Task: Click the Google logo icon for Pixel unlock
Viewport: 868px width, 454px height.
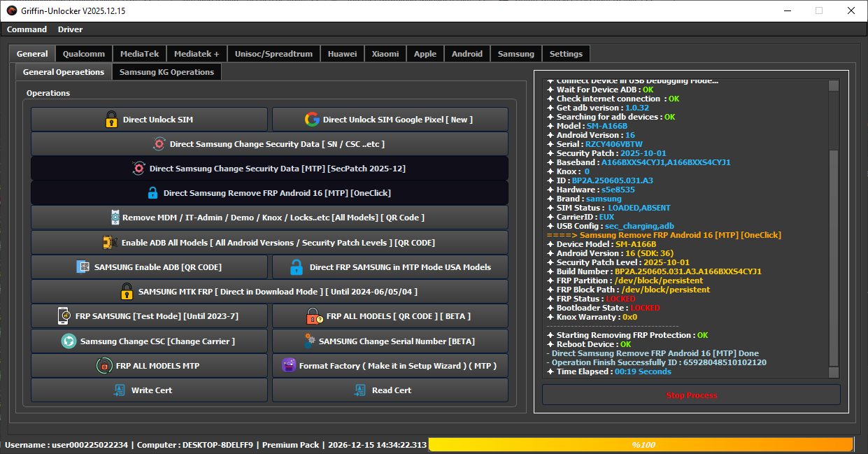Action: coord(312,120)
